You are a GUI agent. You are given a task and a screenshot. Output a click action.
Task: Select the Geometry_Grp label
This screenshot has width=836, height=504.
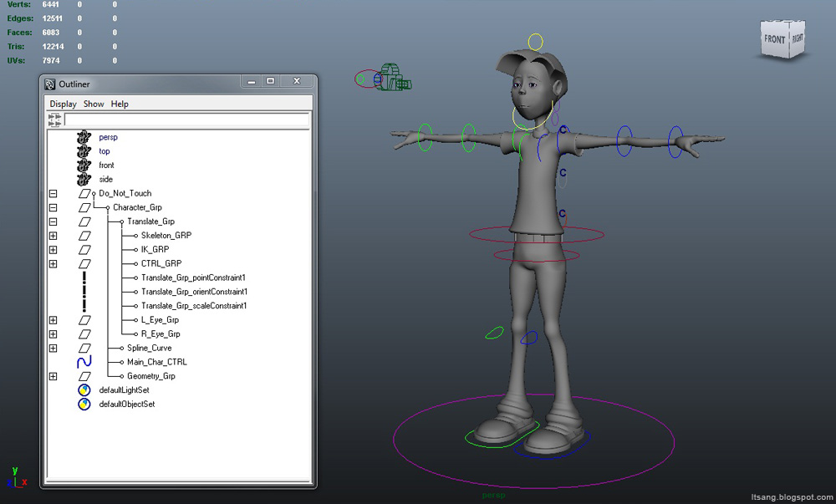pyautogui.click(x=150, y=376)
